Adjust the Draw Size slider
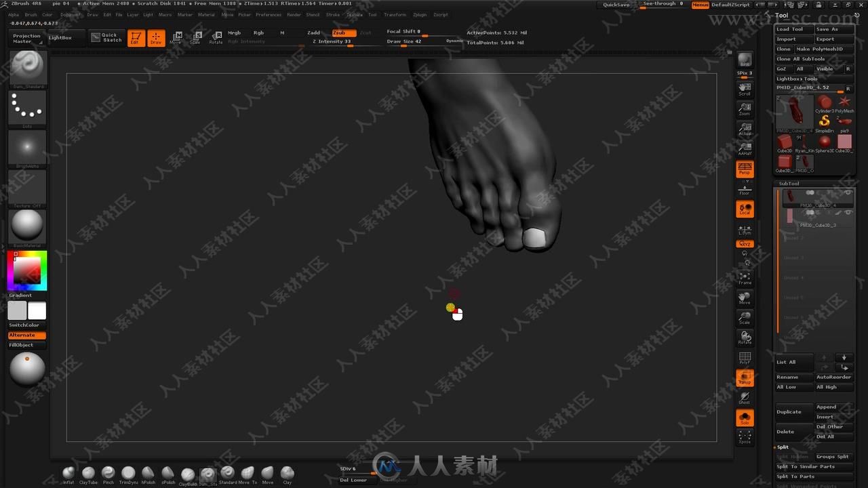The image size is (868, 488). coord(415,42)
